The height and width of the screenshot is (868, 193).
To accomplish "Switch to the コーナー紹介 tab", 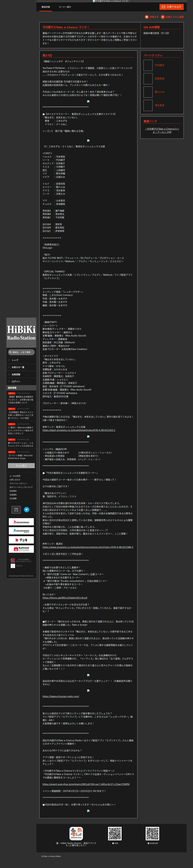I will click(x=65, y=7).
